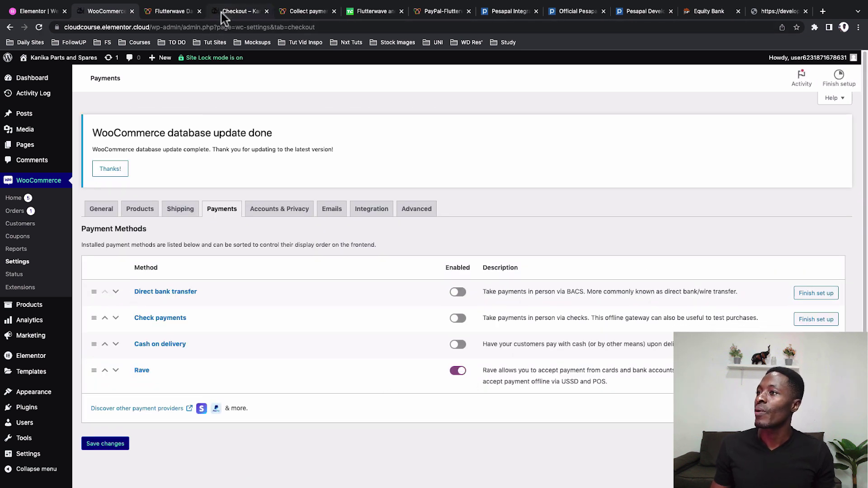Open Kanika Parts and Spares site link
Viewport: 868px width, 488px height.
(59, 57)
